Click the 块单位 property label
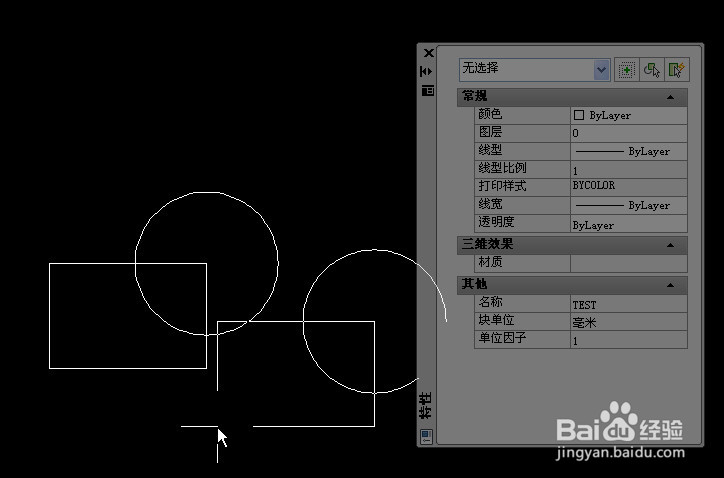The width and height of the screenshot is (724, 478). pyautogui.click(x=496, y=320)
